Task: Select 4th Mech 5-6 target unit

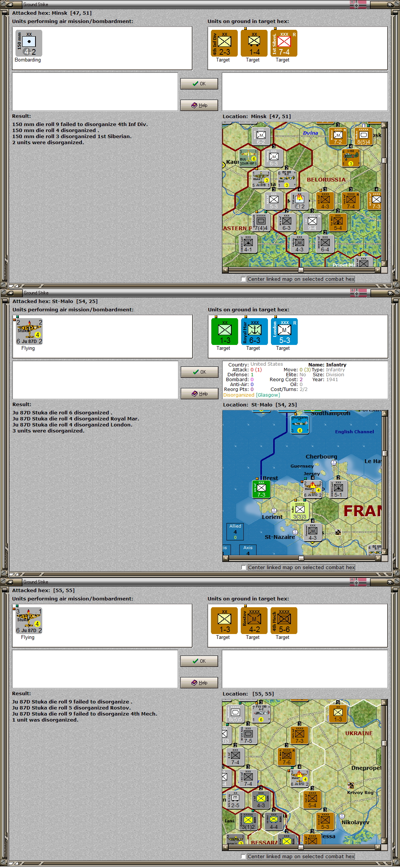Action: pos(284,621)
